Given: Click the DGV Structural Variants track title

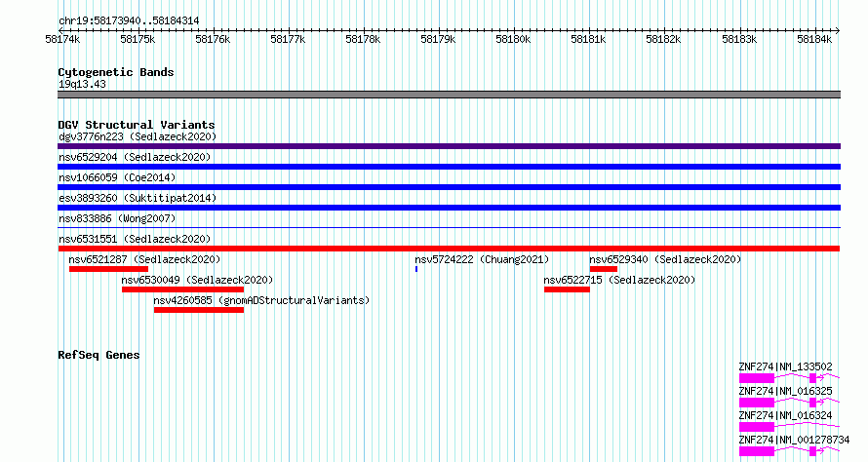Looking at the screenshot, I should click(137, 125).
